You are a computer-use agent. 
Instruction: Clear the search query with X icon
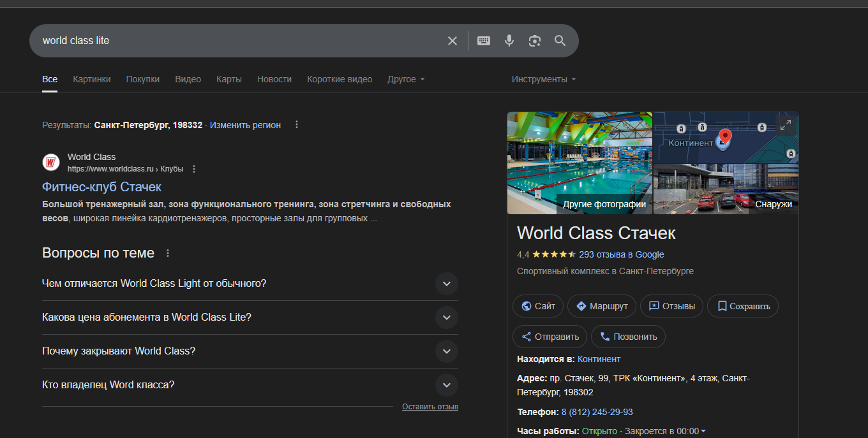coord(453,41)
